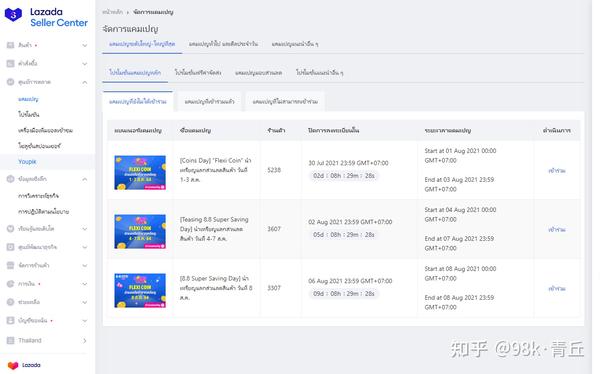600x374 pixels.
Task: Click the 09d : 08h : 29m : 28s countdown
Action: [344, 294]
